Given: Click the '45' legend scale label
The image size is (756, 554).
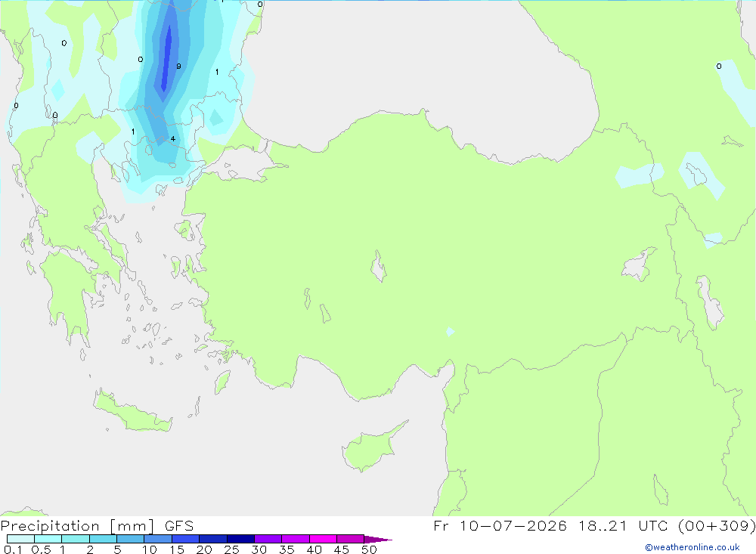Looking at the screenshot, I should [342, 549].
